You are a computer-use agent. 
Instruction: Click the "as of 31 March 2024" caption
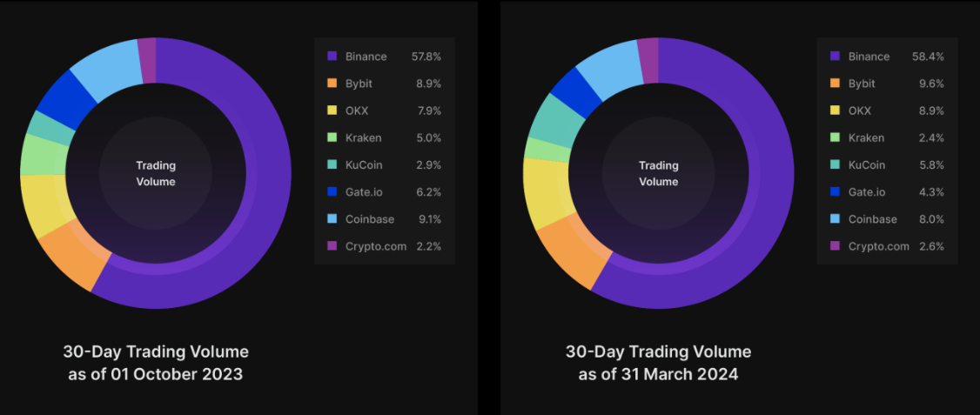pos(658,374)
